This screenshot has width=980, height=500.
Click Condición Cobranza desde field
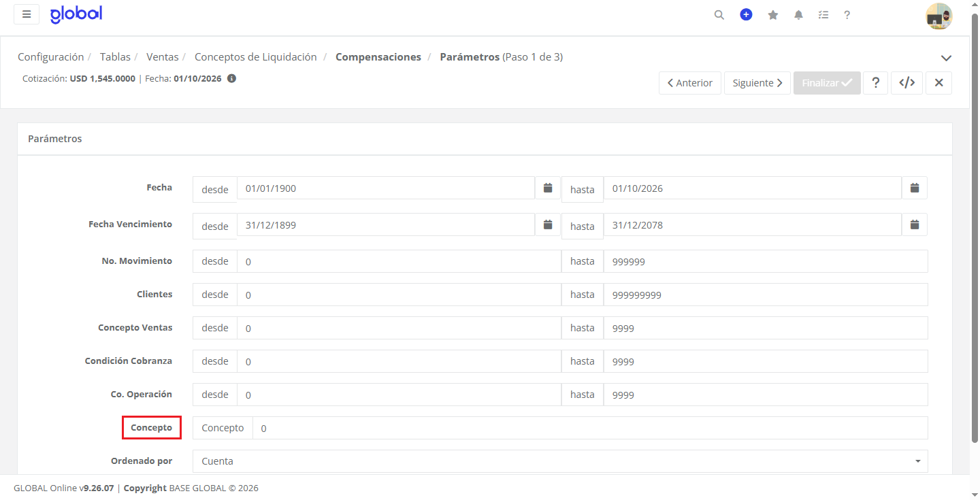click(399, 361)
